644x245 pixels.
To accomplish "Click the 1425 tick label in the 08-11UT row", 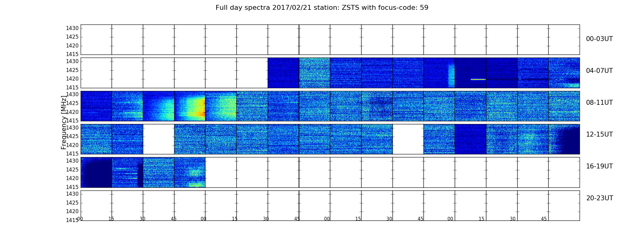I will coord(72,103).
